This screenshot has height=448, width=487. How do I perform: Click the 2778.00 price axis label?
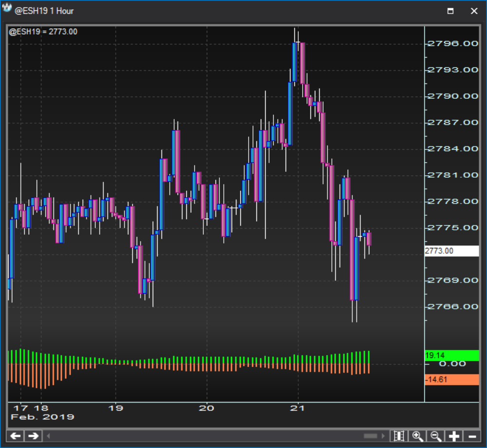pos(453,202)
